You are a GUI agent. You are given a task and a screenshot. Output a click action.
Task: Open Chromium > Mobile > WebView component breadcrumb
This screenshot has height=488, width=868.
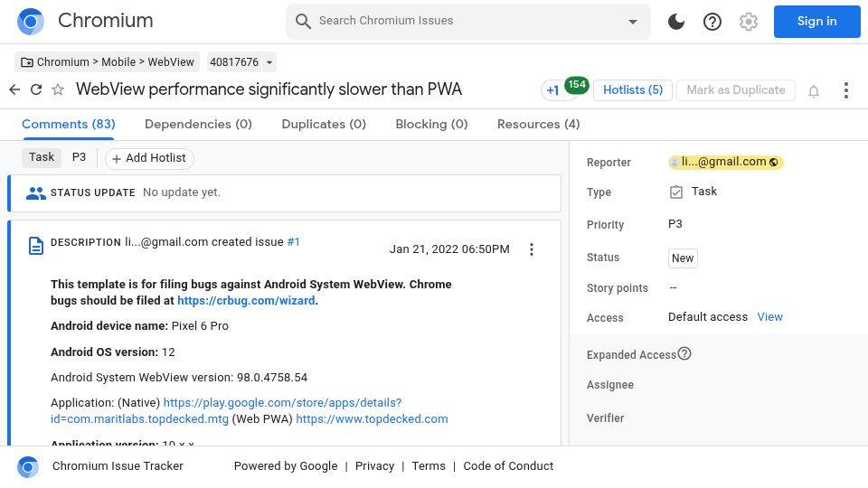coord(108,62)
